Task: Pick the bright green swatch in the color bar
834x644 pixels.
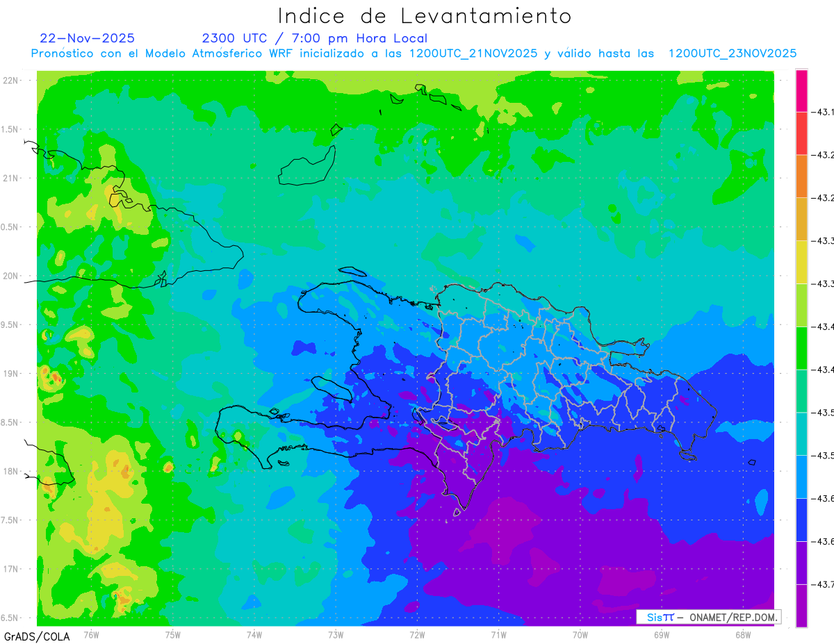Action: pyautogui.click(x=801, y=348)
